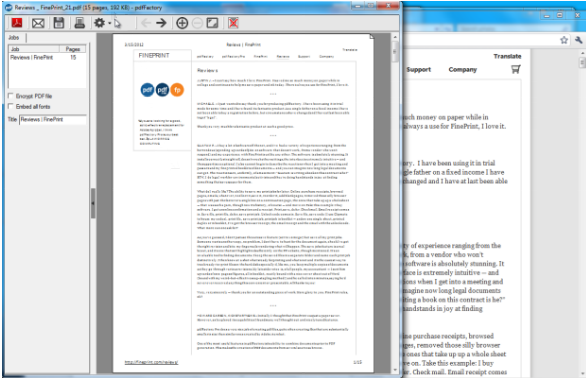Send the PDF via email icon
Screen dimensions: 586x378
pyautogui.click(x=38, y=23)
